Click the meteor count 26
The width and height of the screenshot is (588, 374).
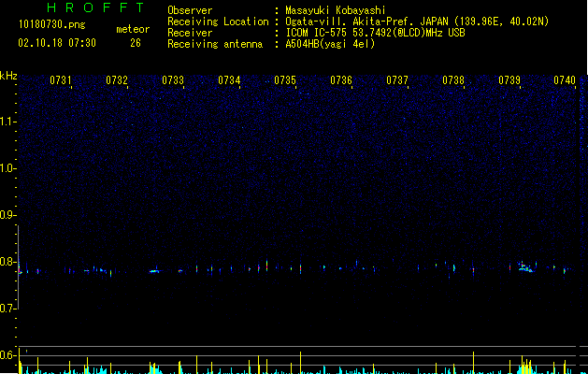pos(136,43)
